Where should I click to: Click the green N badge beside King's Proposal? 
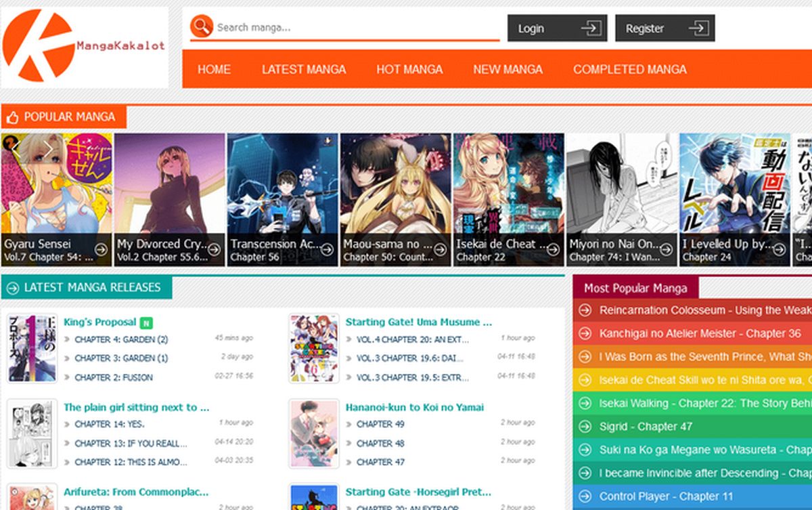point(147,322)
